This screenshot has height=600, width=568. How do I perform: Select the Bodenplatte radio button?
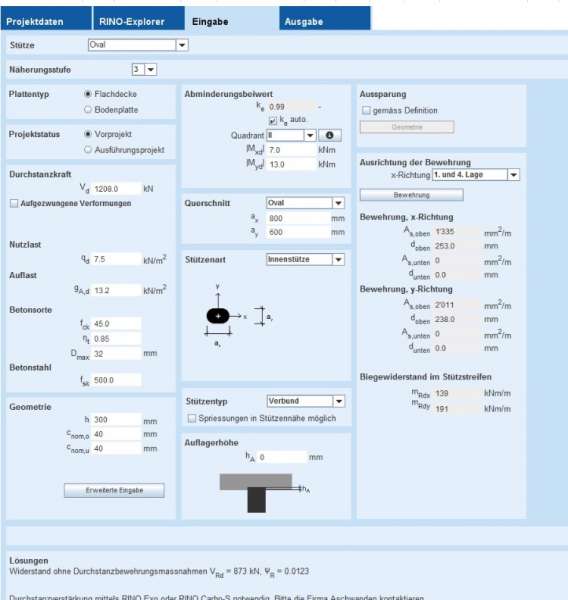(88, 109)
